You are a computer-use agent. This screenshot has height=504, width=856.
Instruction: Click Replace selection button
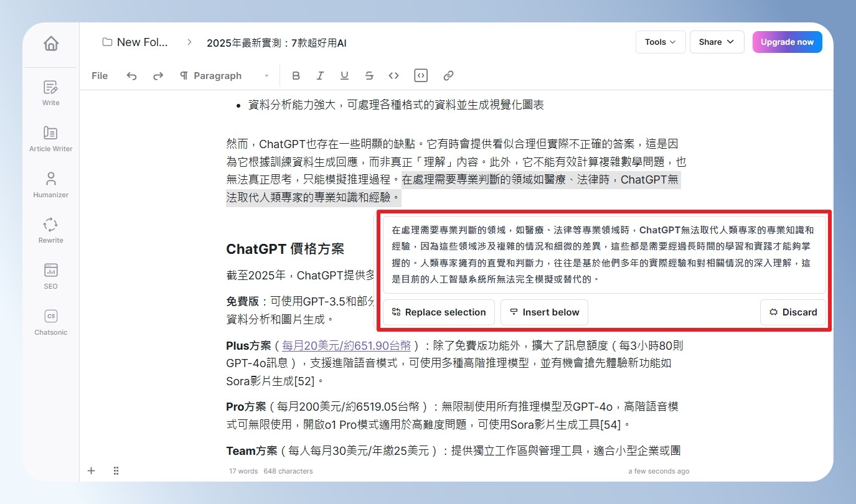[x=439, y=312]
